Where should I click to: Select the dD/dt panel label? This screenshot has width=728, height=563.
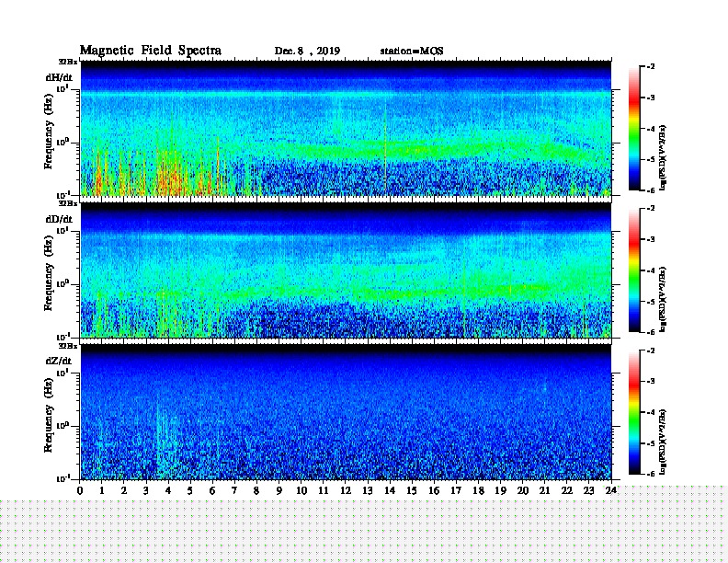[59, 219]
